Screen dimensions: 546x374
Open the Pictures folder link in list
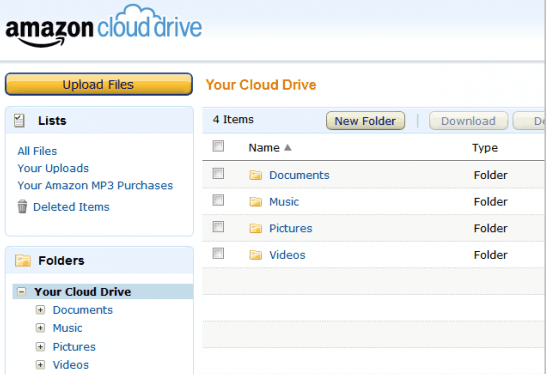pyautogui.click(x=291, y=228)
